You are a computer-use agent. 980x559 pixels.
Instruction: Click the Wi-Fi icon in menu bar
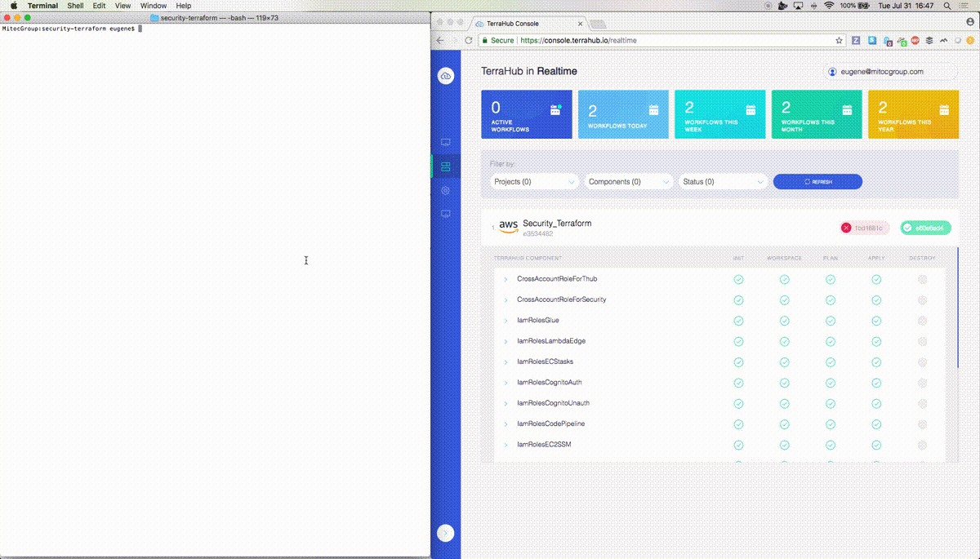pos(829,6)
